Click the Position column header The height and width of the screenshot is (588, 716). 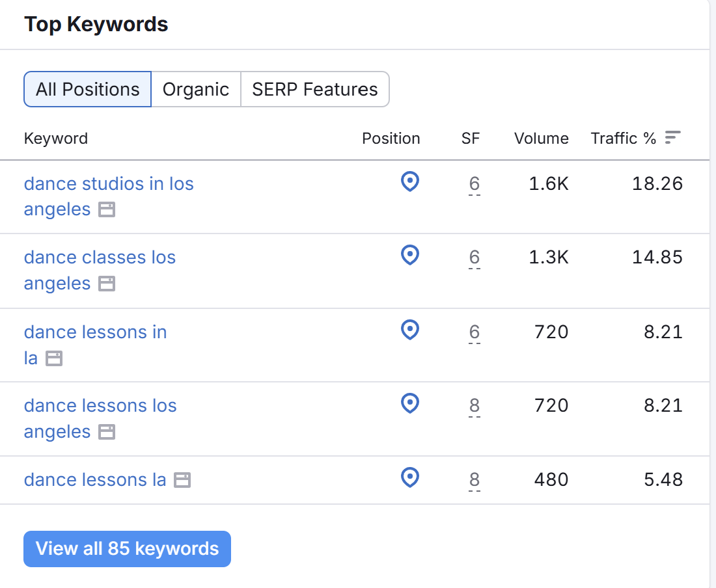(391, 138)
